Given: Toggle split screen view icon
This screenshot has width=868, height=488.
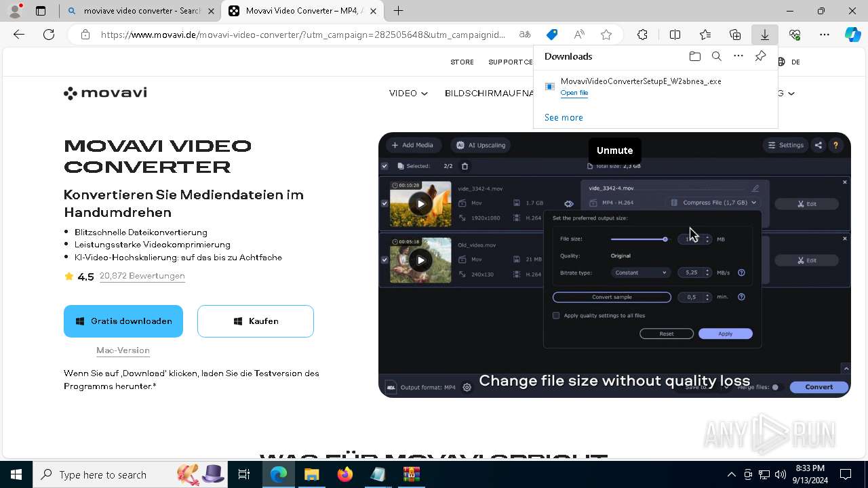Looking at the screenshot, I should point(675,35).
